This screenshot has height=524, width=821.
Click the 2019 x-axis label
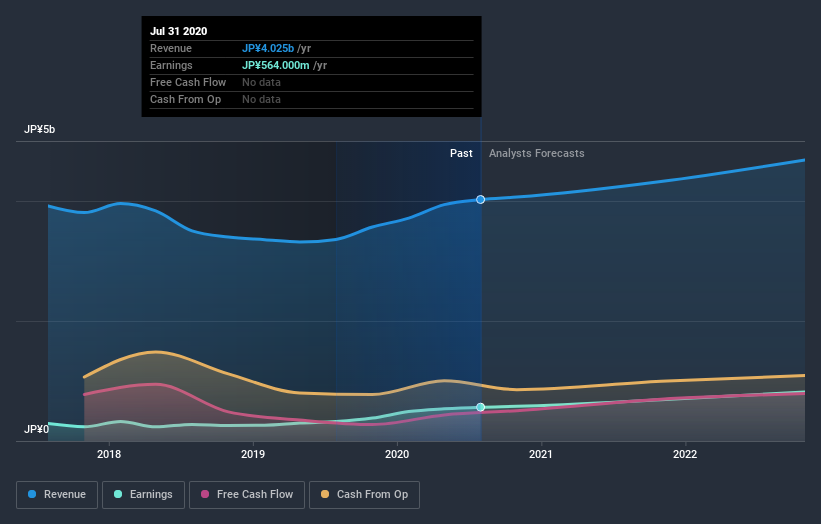(253, 454)
